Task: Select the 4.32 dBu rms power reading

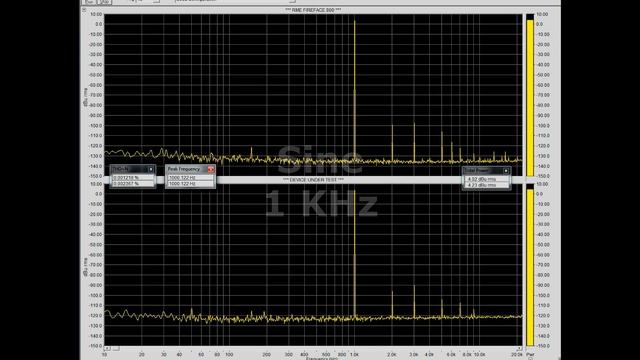Action: (x=486, y=179)
